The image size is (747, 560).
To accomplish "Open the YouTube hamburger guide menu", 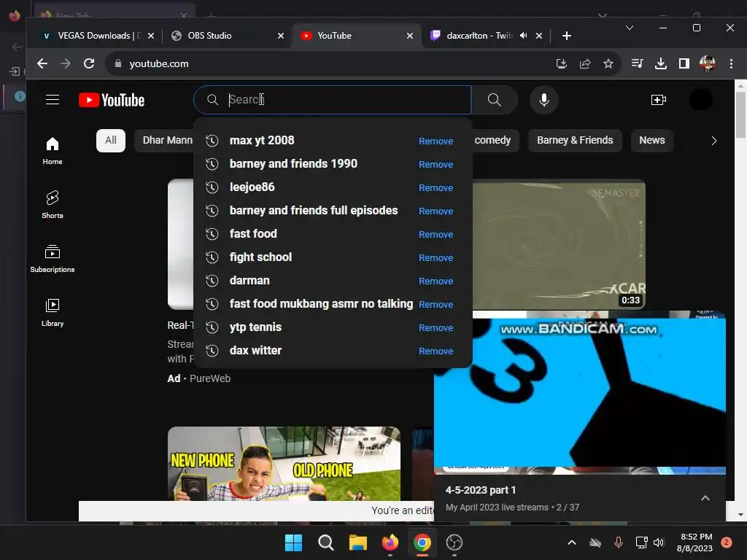I will [53, 99].
